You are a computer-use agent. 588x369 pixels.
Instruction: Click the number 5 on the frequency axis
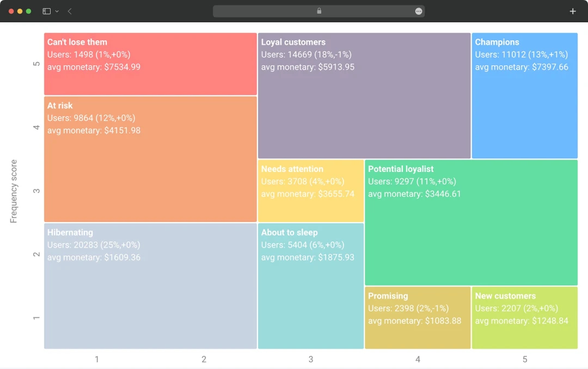(x=36, y=63)
